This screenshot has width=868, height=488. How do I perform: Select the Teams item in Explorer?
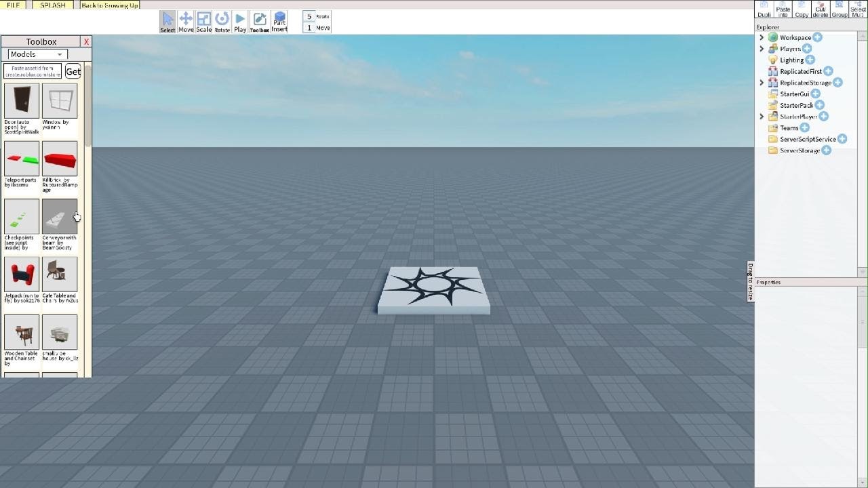[789, 127]
